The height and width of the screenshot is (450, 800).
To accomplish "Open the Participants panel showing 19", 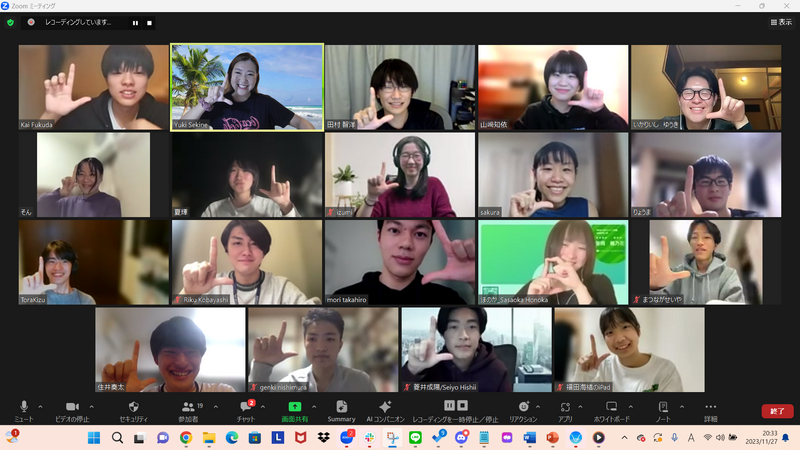I will click(188, 408).
